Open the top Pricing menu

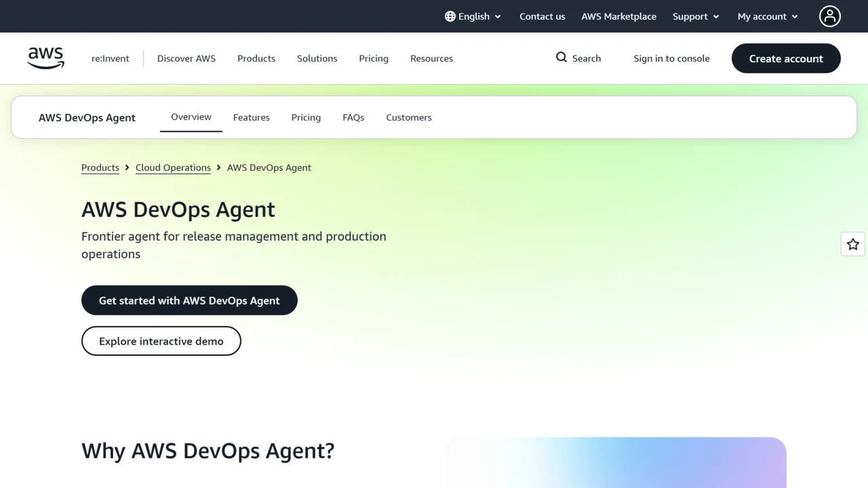tap(374, 58)
